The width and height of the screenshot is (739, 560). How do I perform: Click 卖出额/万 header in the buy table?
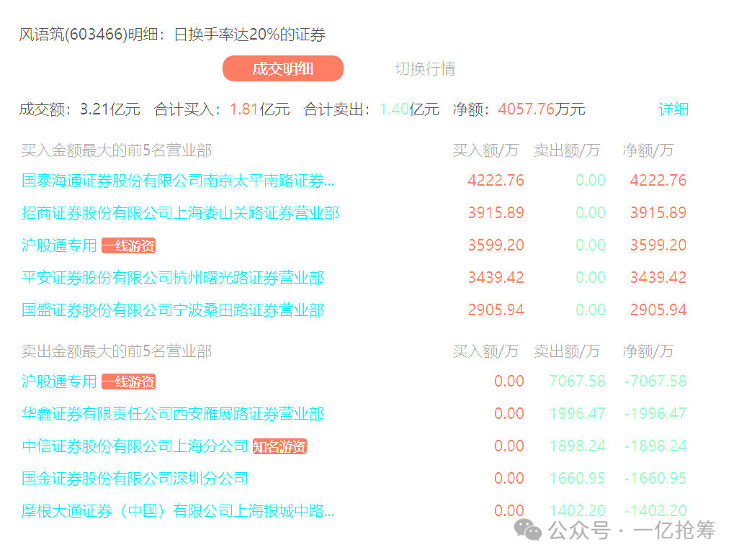[x=567, y=150]
